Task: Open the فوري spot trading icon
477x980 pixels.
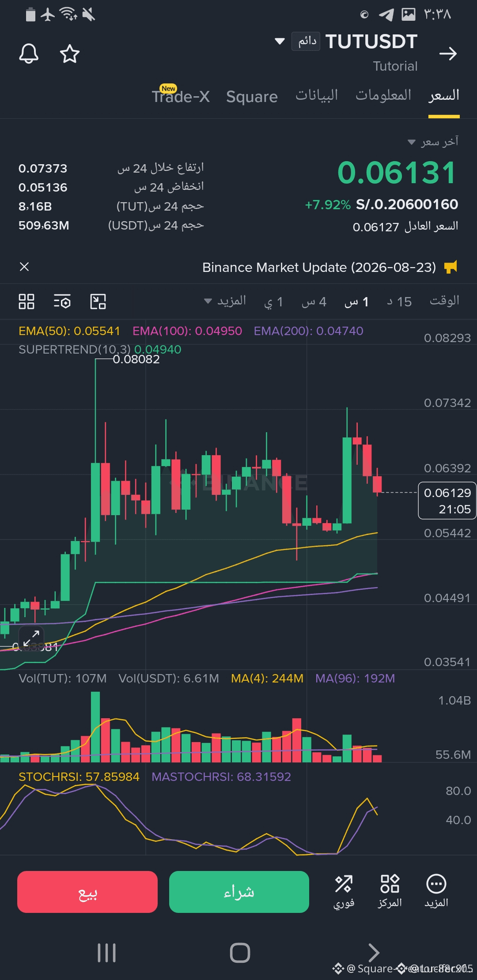Action: coord(344,891)
